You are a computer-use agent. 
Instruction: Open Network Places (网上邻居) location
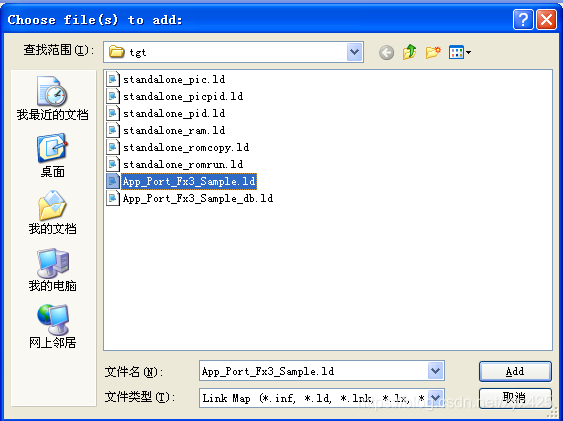[x=52, y=326]
